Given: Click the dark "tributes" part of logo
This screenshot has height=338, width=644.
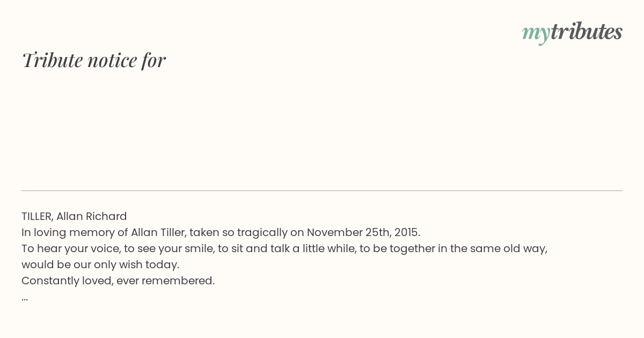Looking at the screenshot, I should 587,32.
